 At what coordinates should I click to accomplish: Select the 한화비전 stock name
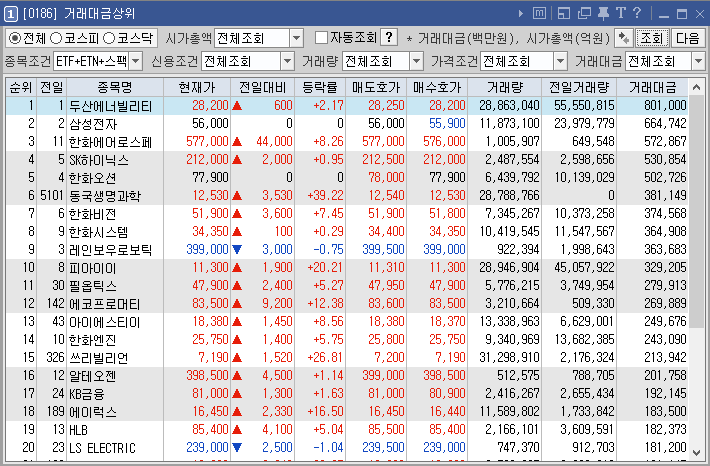pos(92,214)
